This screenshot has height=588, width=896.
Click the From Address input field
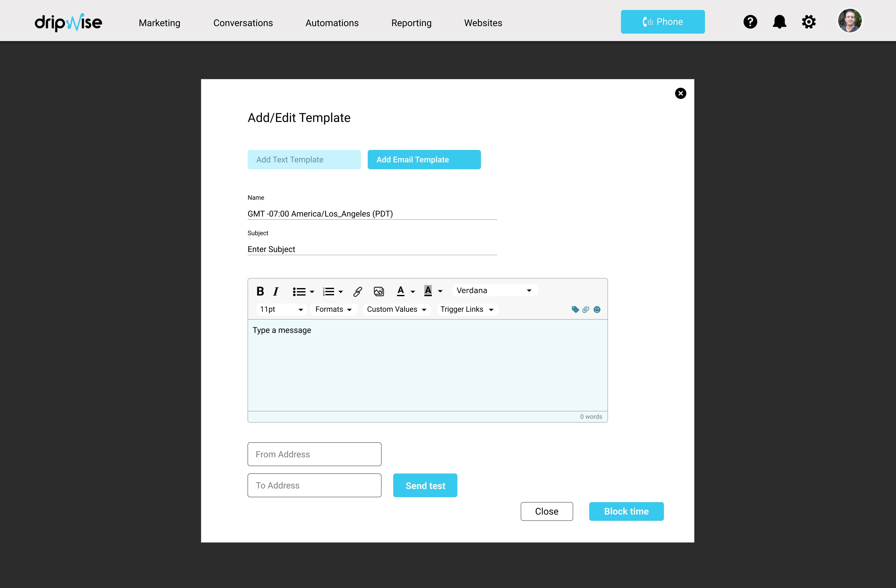click(x=314, y=454)
